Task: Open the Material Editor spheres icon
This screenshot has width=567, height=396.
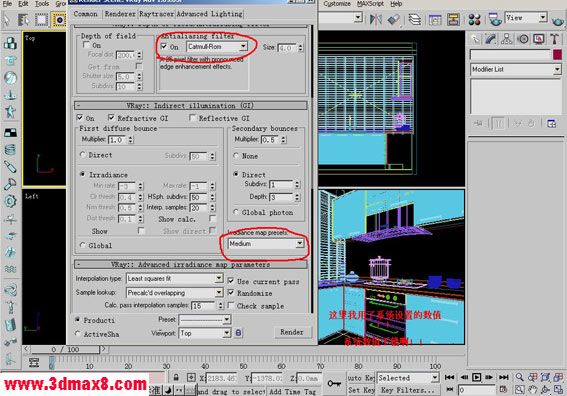Action: click(x=474, y=19)
